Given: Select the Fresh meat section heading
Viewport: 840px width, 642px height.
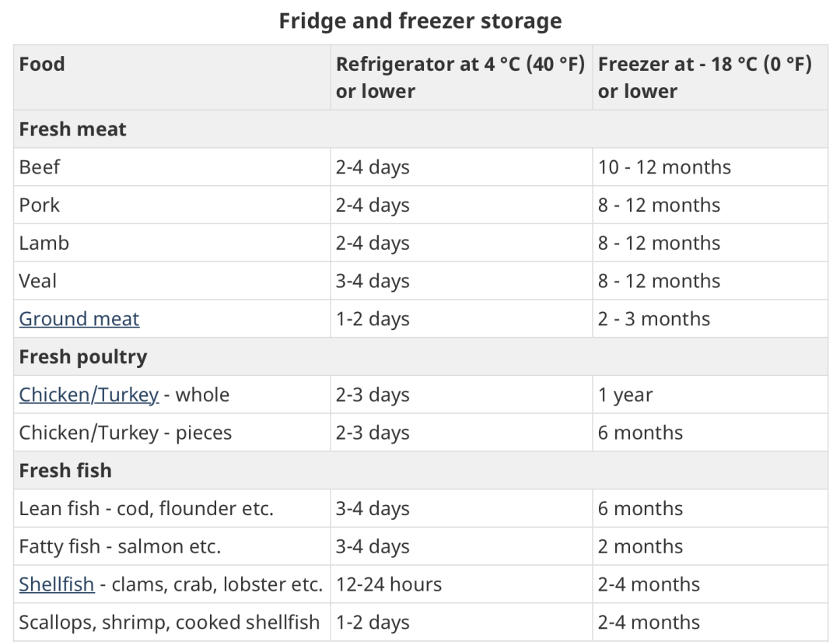Looking at the screenshot, I should pyautogui.click(x=72, y=129).
